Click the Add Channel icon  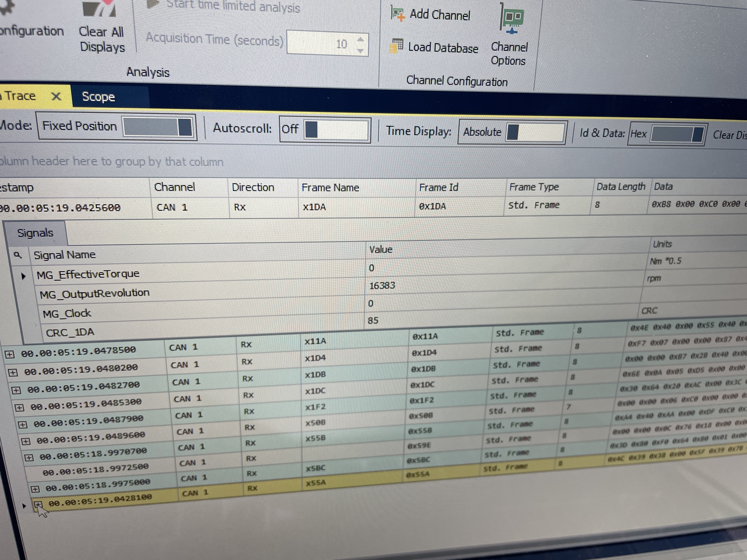point(397,14)
